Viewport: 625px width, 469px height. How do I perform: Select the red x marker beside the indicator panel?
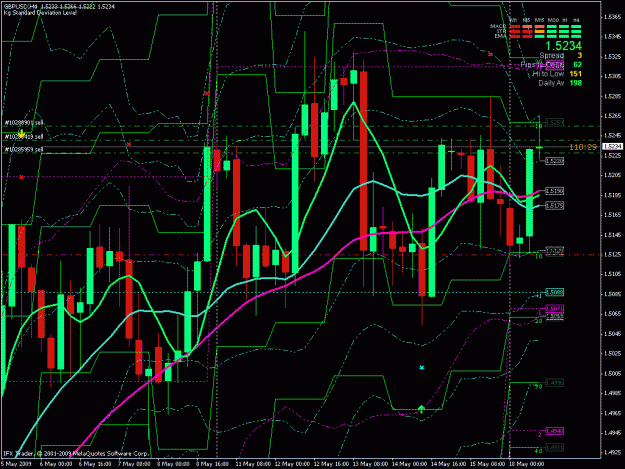(490, 54)
